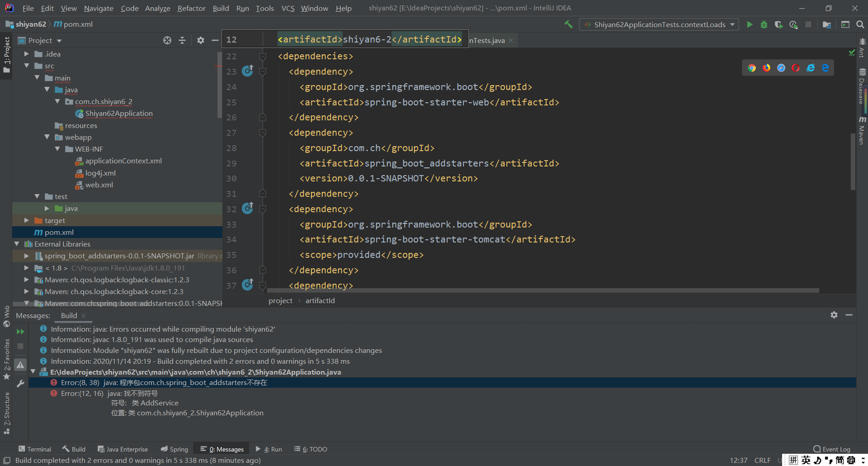Toggle warnings filter in Messages panel
Image resolution: width=868 pixels, height=466 pixels.
coord(20,365)
